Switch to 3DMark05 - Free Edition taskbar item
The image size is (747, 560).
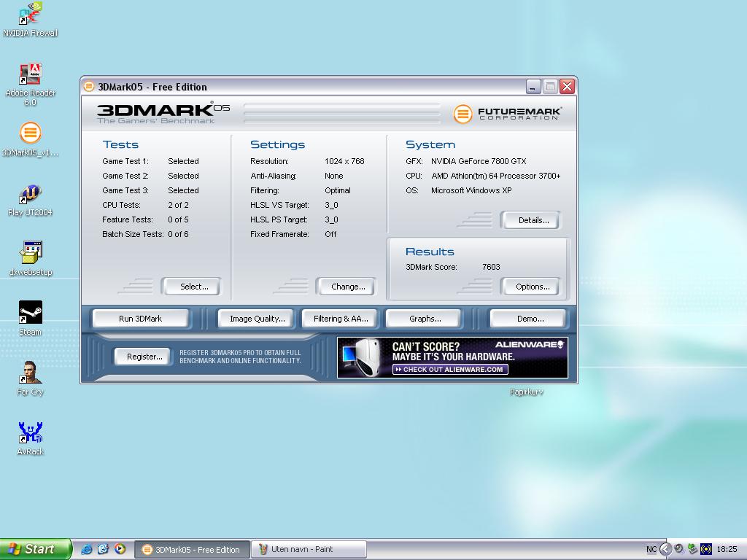click(x=192, y=550)
